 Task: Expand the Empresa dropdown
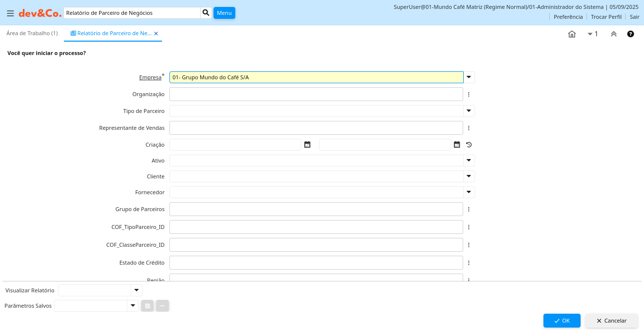coord(469,77)
